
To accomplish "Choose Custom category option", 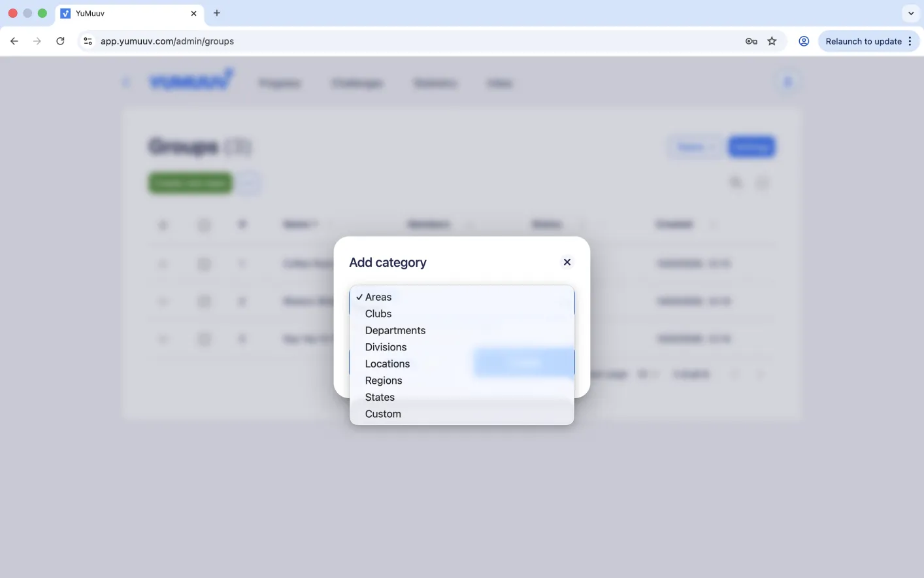I will (x=461, y=414).
